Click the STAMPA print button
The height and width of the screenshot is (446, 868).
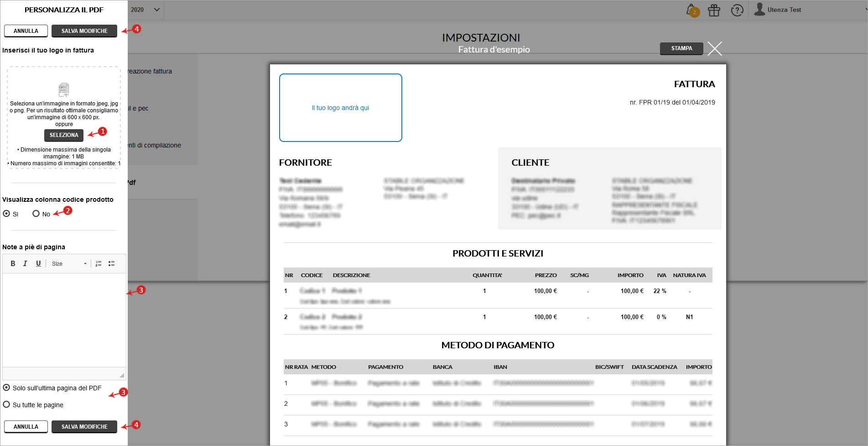coord(681,48)
